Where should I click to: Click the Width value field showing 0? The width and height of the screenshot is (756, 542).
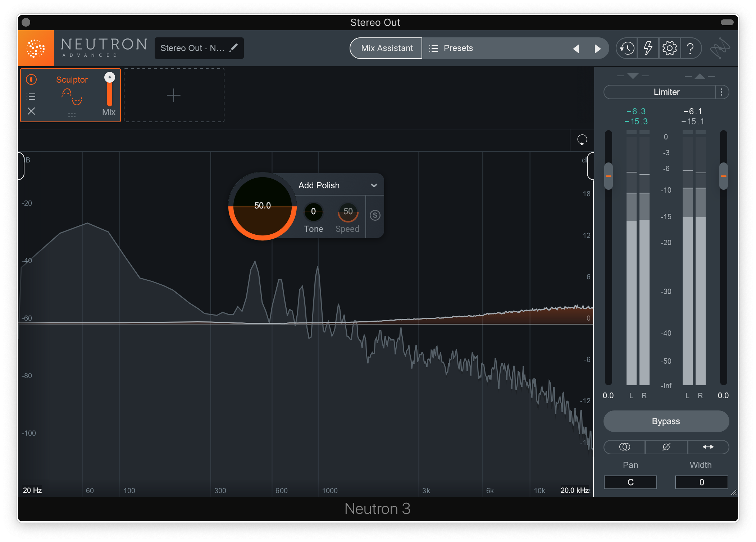(701, 482)
